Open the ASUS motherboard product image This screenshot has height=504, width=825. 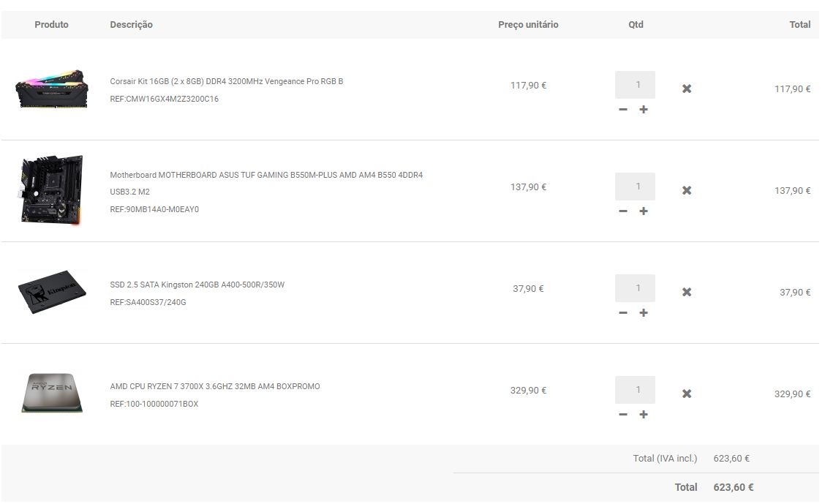[x=51, y=190]
